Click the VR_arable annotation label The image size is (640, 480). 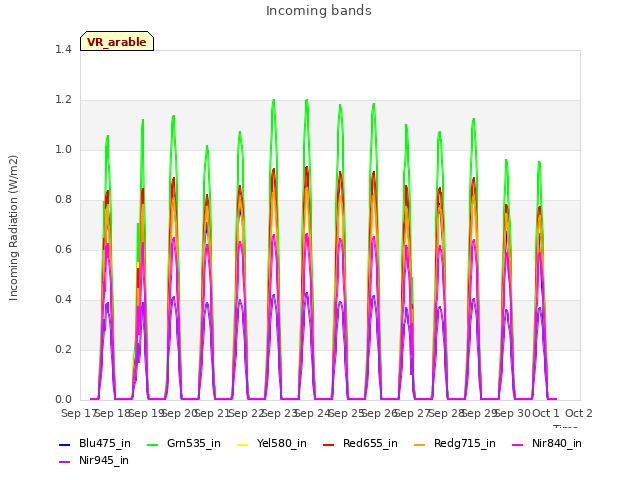click(117, 41)
